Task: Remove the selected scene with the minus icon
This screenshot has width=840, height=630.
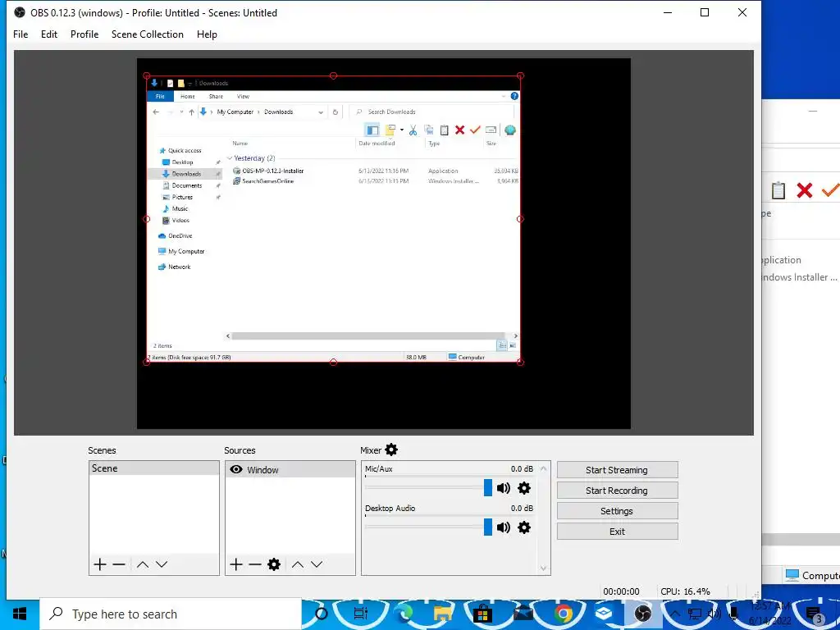Action: 119,564
